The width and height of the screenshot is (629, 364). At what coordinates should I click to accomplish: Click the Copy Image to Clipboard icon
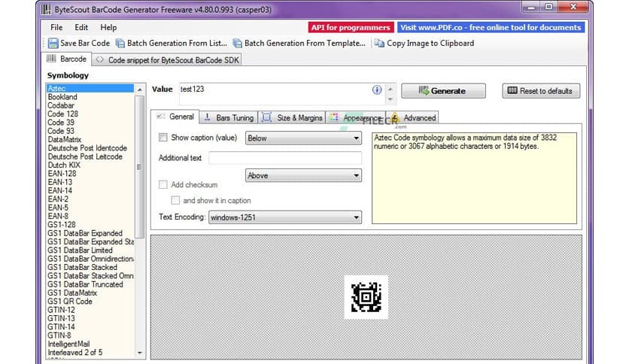[x=379, y=43]
